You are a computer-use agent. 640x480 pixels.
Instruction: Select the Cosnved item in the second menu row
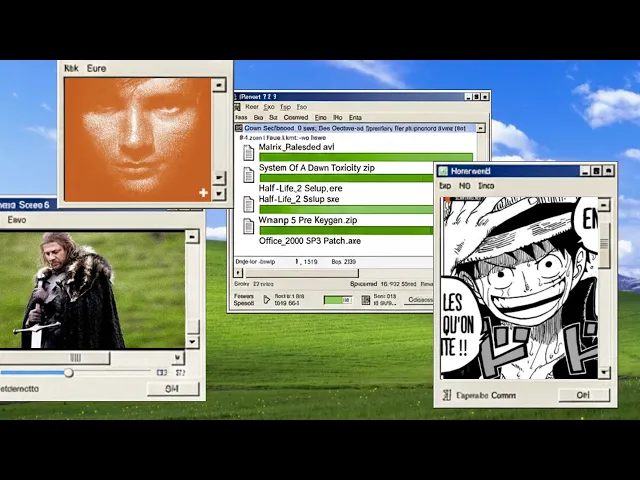point(296,118)
